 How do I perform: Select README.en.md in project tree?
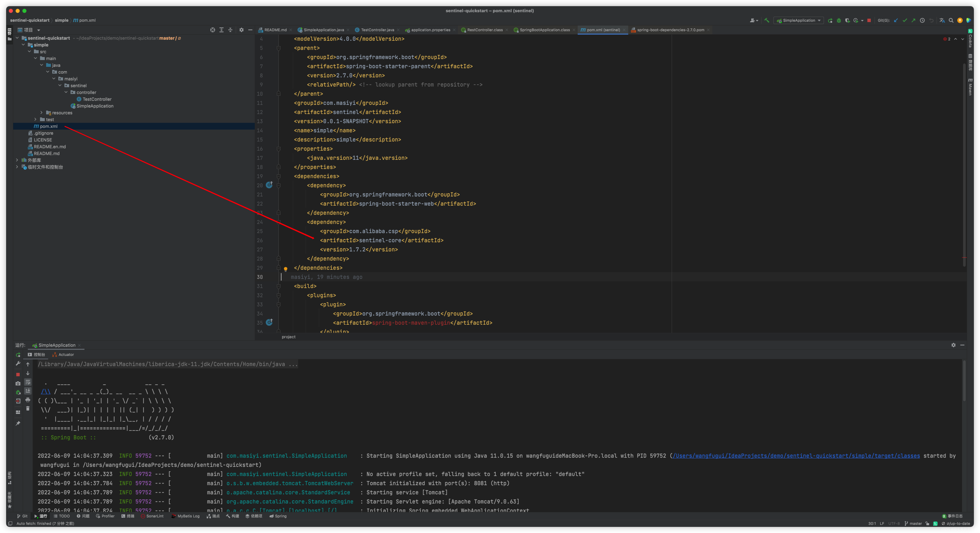pyautogui.click(x=50, y=147)
